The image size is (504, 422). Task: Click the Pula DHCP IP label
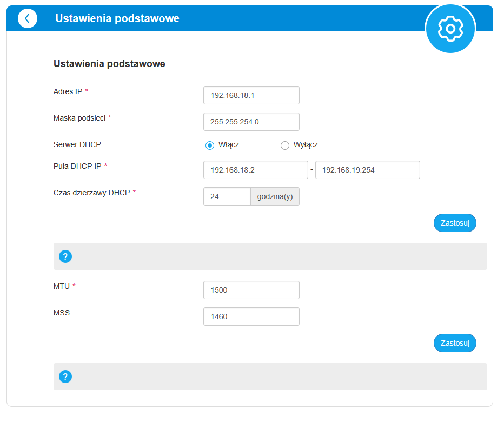pos(77,166)
